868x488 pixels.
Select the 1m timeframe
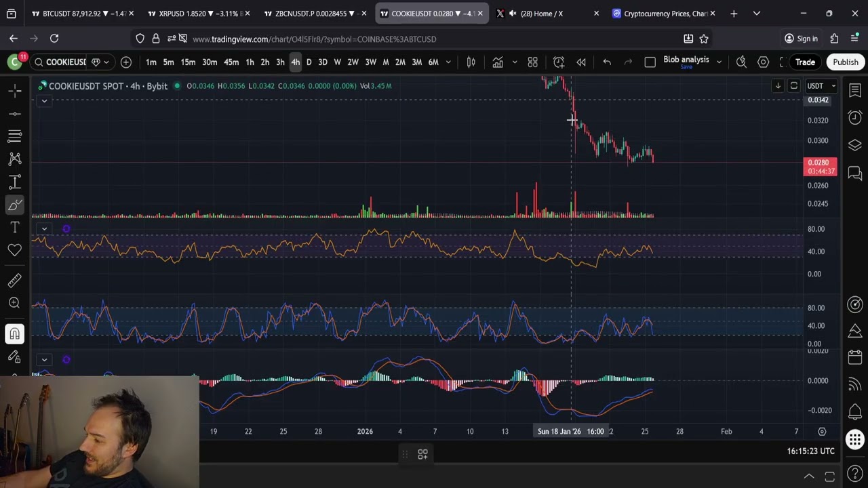151,62
